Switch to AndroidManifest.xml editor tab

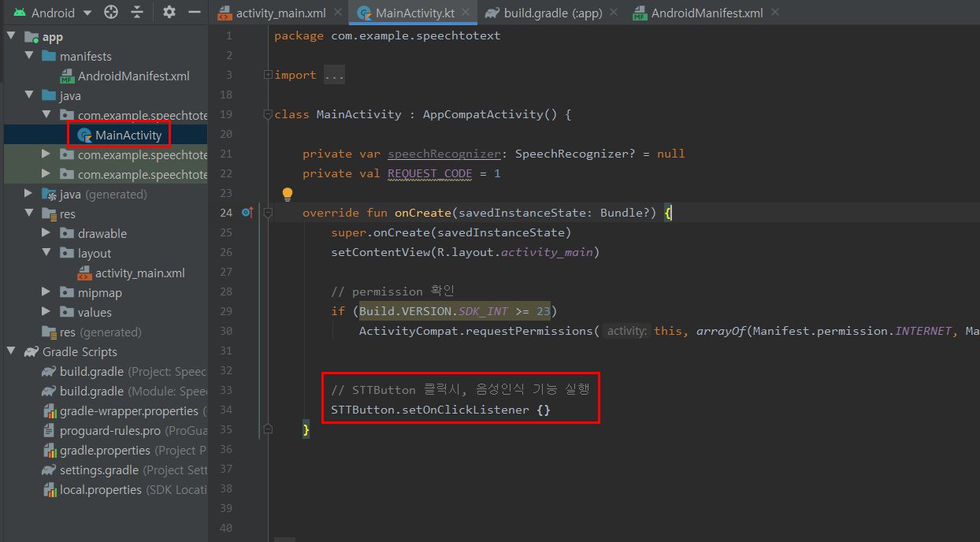coord(707,13)
